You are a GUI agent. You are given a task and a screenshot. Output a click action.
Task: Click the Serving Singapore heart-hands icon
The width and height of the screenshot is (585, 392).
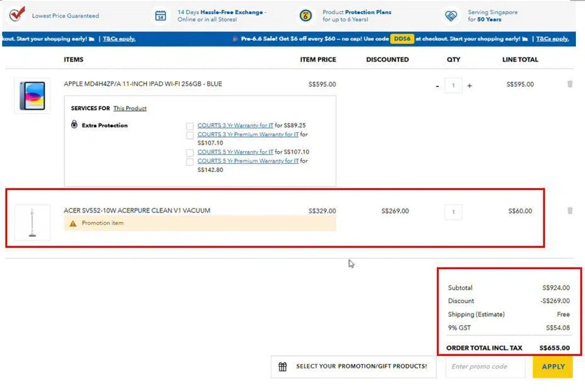[451, 15]
